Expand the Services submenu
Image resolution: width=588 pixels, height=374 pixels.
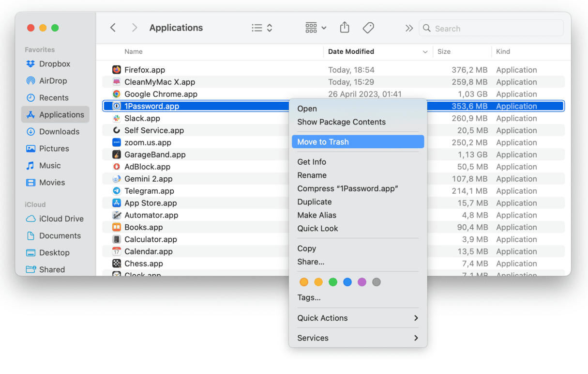click(x=358, y=338)
